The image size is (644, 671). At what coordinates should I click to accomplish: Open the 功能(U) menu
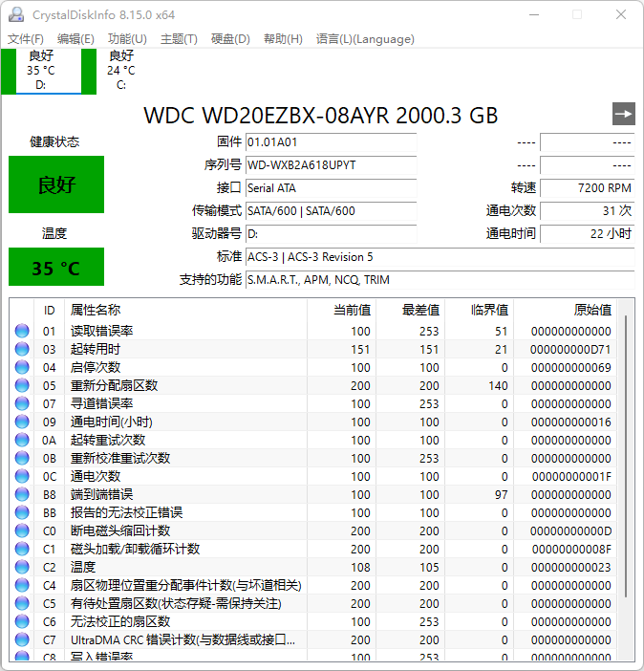pyautogui.click(x=127, y=39)
